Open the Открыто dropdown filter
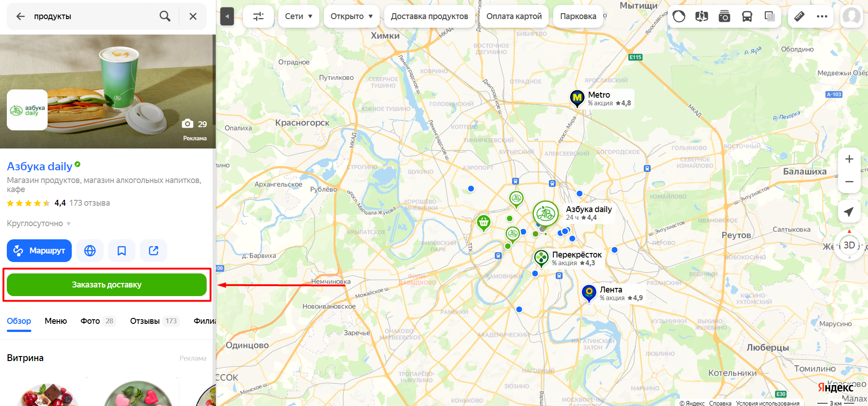The width and height of the screenshot is (868, 406). coord(352,16)
